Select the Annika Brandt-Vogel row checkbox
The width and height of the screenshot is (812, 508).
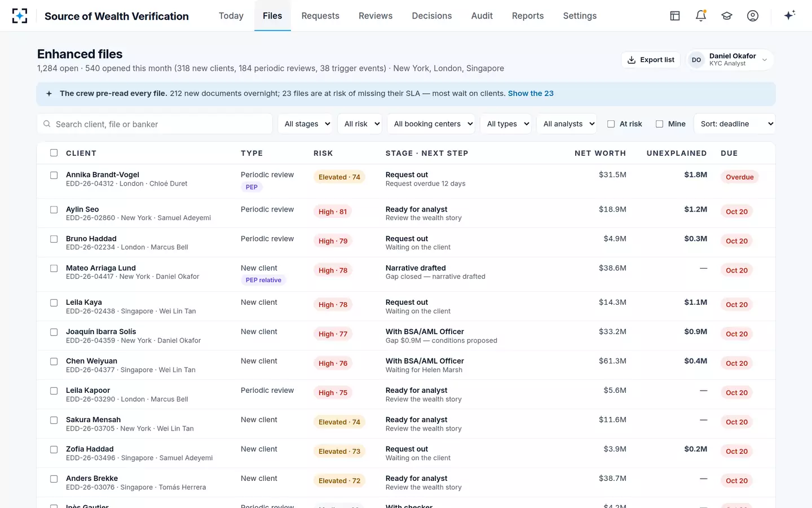tap(54, 175)
